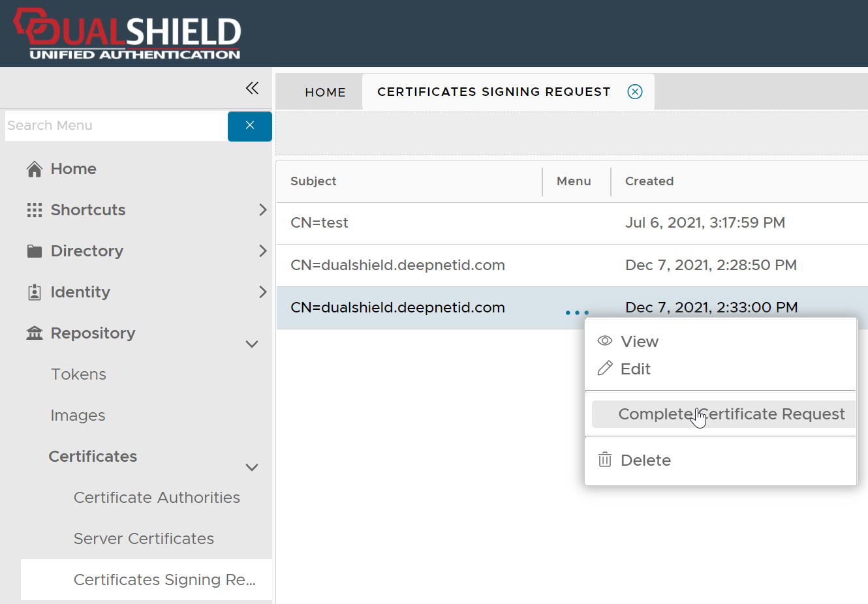The width and height of the screenshot is (868, 604).
Task: Click the Home house icon in the sidebar
Action: click(x=35, y=169)
